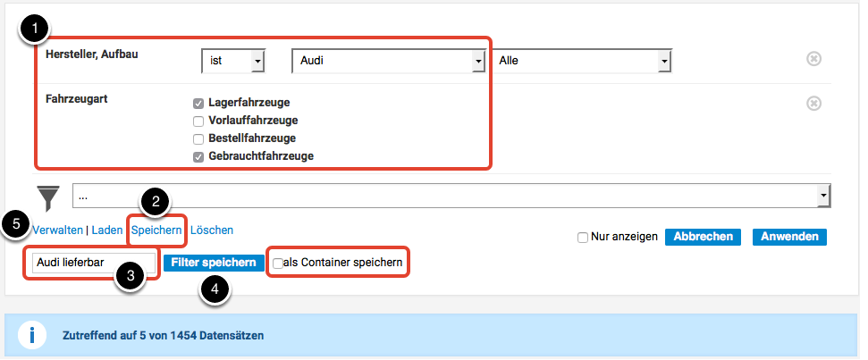Remove the Hersteller, Aufbau filter row
The image size is (868, 360).
click(x=813, y=59)
